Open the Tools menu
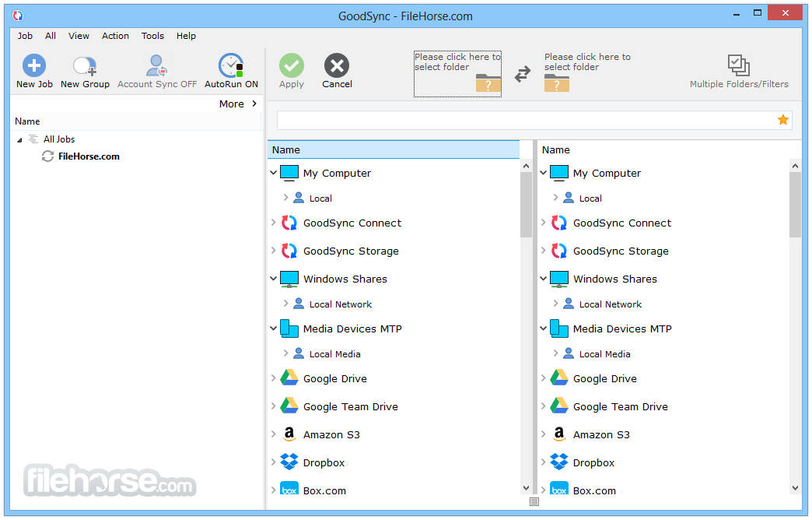This screenshot has height=520, width=812. (x=152, y=36)
